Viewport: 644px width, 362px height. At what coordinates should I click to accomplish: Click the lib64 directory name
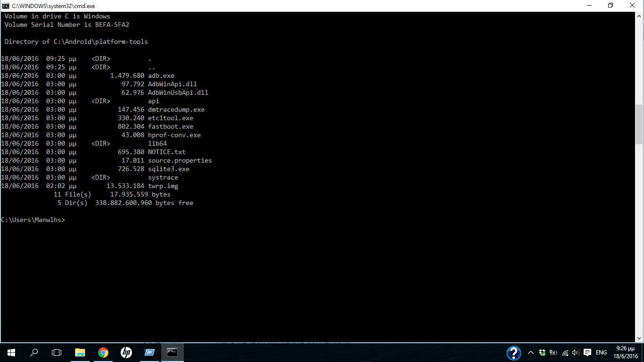coord(157,143)
